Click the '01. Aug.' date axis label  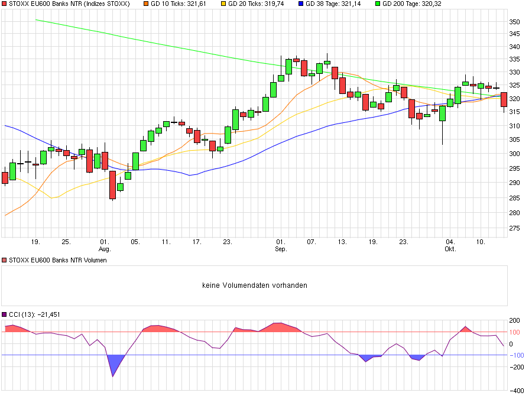105,245
